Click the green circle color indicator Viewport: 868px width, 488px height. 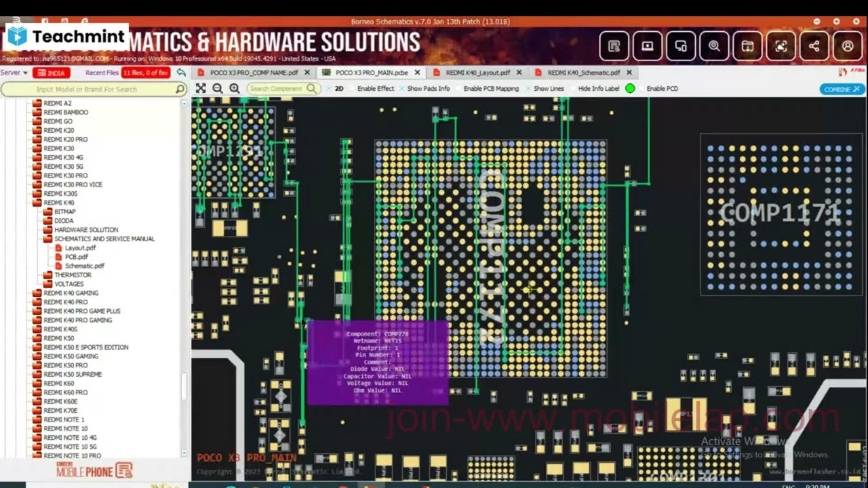click(x=630, y=89)
